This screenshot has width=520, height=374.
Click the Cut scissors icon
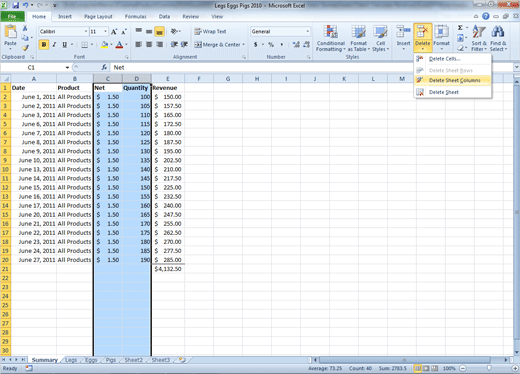[25, 29]
